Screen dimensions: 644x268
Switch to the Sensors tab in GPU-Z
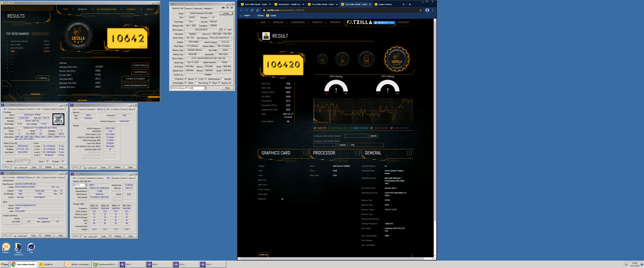point(189,9)
